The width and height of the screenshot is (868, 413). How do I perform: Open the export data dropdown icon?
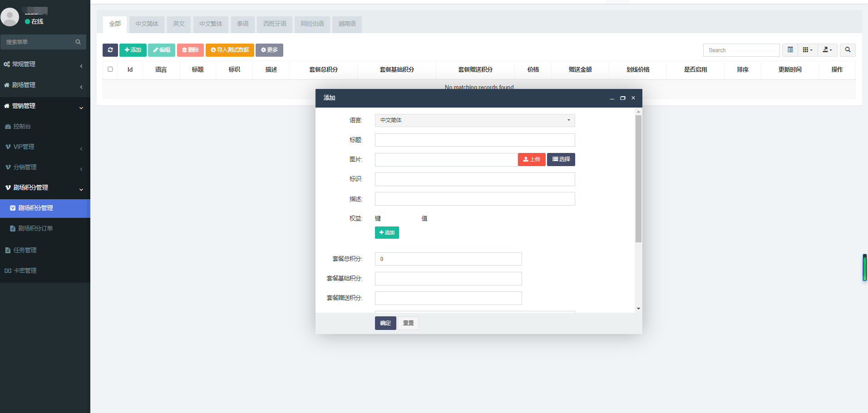pos(827,50)
